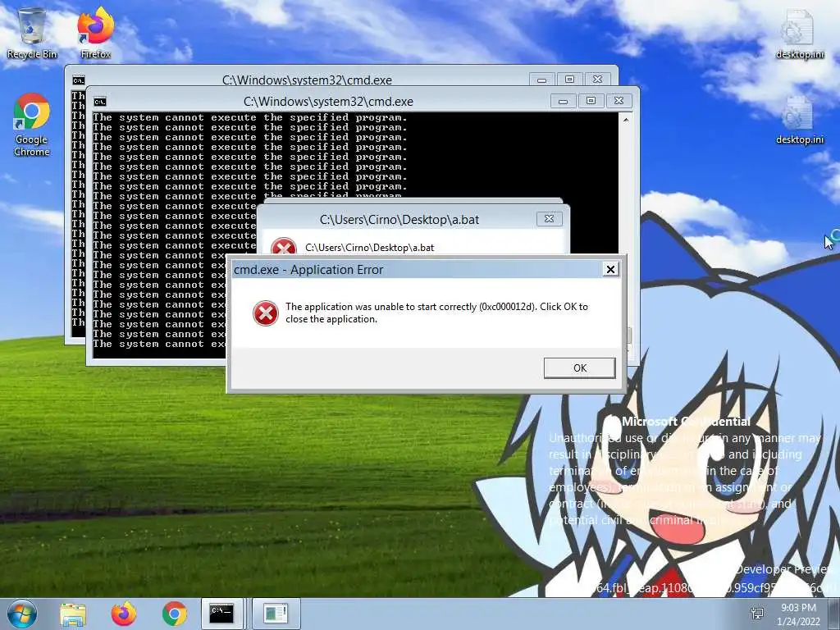Select the lower desktop.ini file icon
This screenshot has height=630, width=840.
[x=799, y=120]
